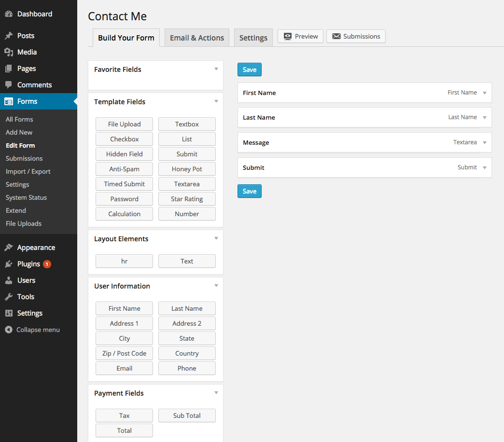The width and height of the screenshot is (504, 442).
Task: Open the Settings tab of the form
Action: 253,38
